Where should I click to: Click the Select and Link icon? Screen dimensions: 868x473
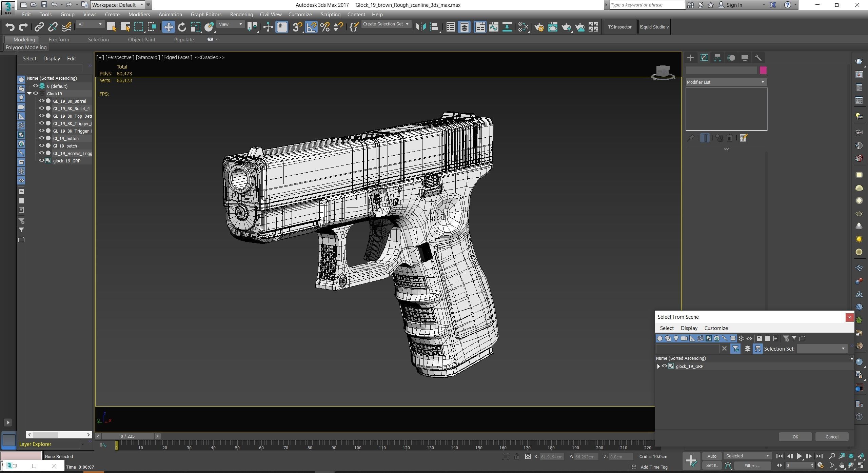39,27
